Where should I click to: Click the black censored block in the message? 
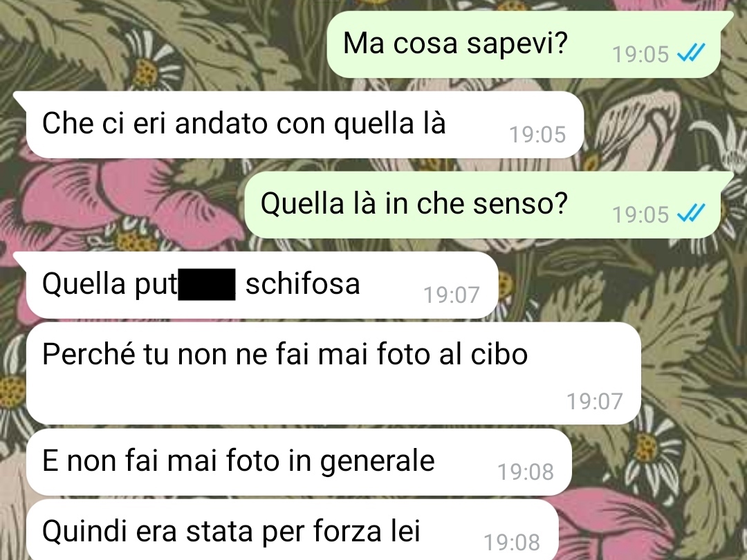pos(207,284)
